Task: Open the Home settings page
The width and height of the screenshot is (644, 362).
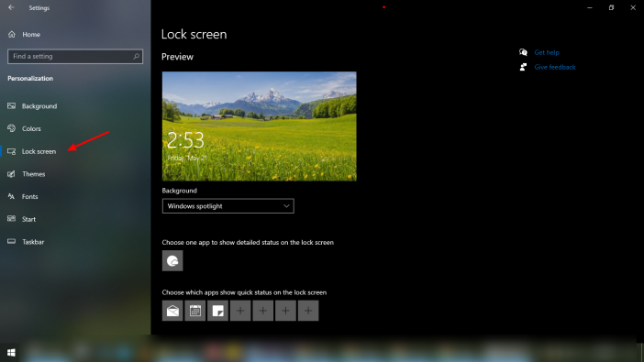Action: pyautogui.click(x=31, y=35)
